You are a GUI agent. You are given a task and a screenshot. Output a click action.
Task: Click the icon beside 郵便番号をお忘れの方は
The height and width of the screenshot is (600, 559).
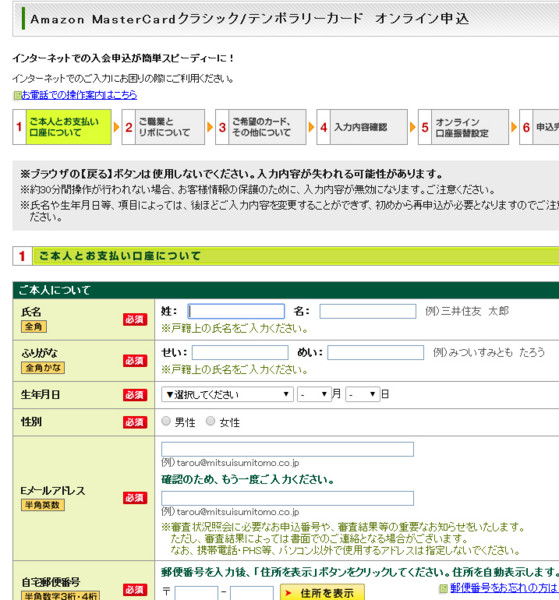tap(443, 588)
